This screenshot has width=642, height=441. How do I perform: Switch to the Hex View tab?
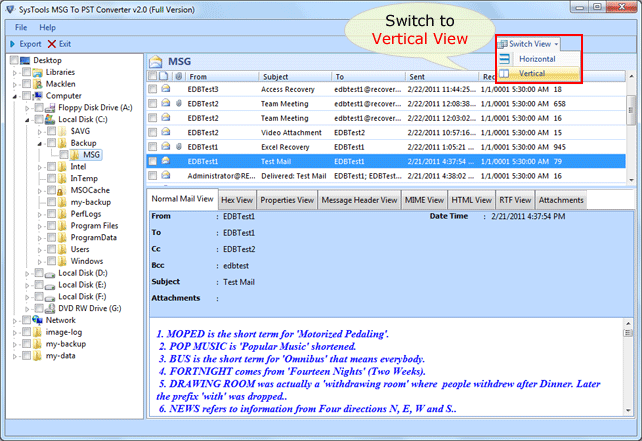[237, 200]
